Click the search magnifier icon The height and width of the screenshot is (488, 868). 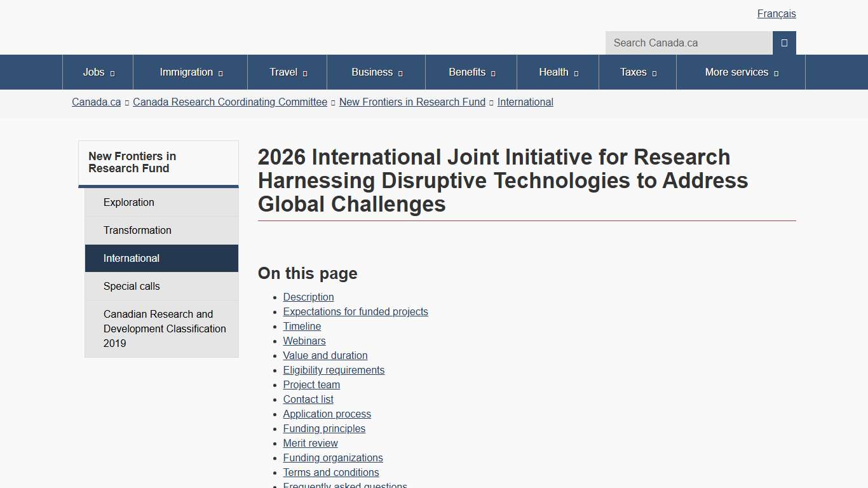point(783,43)
